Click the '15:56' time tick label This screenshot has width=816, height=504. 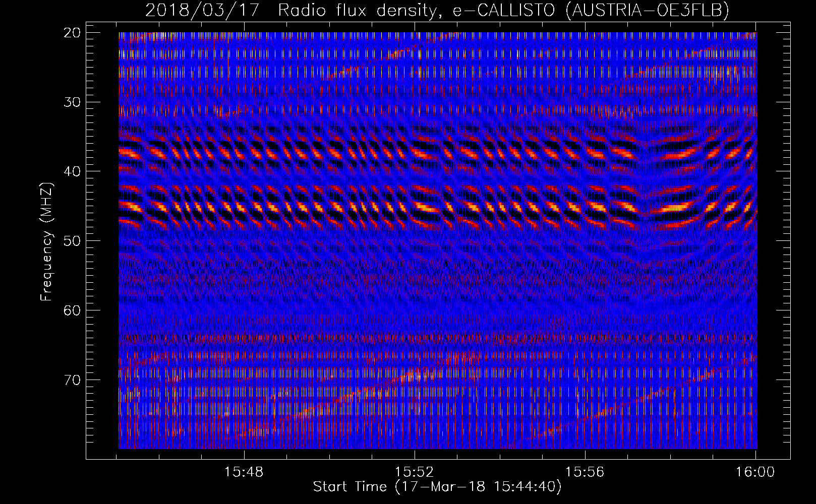[585, 472]
